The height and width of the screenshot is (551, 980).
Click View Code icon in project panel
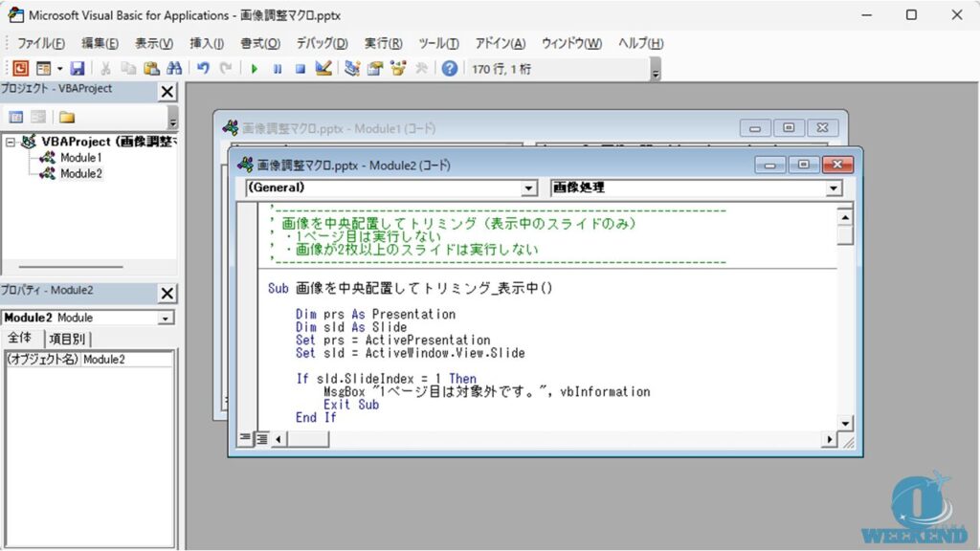[x=16, y=117]
